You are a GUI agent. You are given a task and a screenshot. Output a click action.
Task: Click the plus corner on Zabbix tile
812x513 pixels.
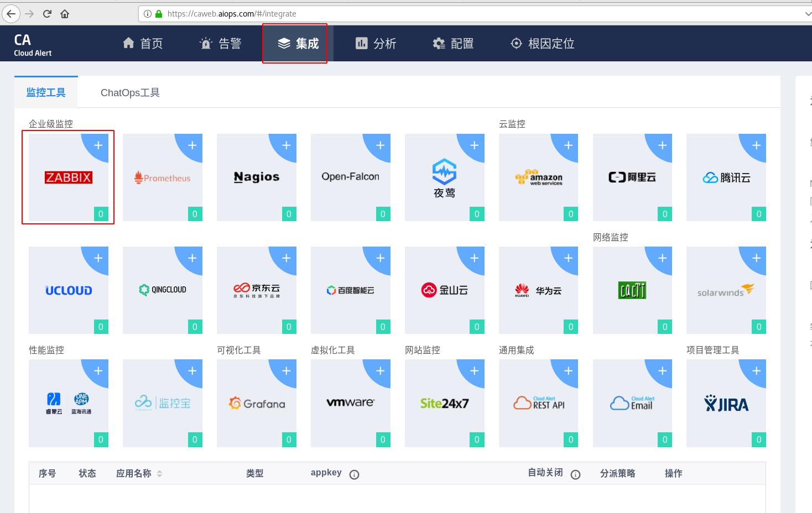[98, 145]
